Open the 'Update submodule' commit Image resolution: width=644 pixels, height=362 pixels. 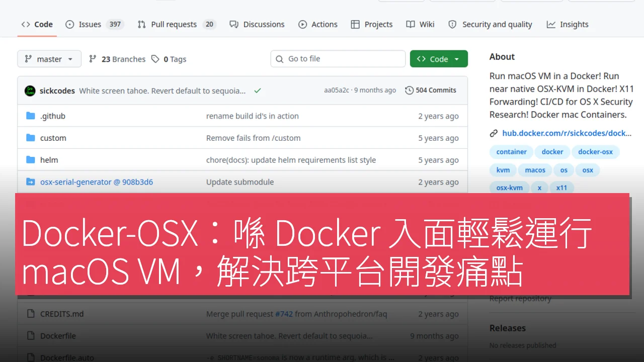point(240,182)
